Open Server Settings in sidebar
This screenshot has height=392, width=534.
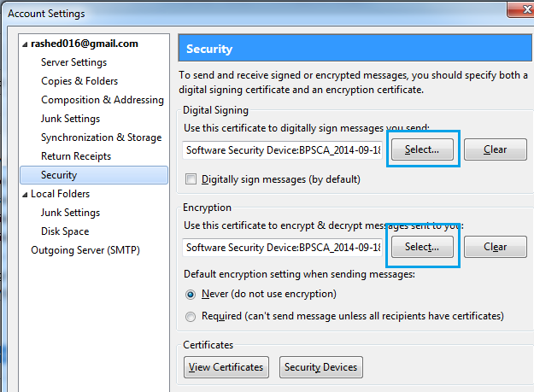coord(73,62)
